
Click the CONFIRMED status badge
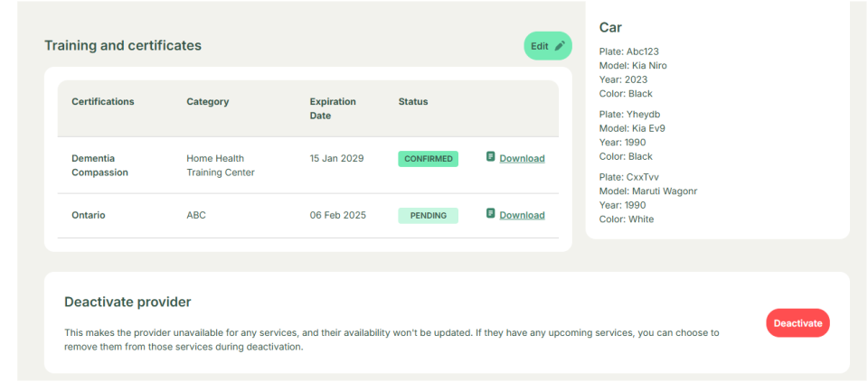(428, 159)
